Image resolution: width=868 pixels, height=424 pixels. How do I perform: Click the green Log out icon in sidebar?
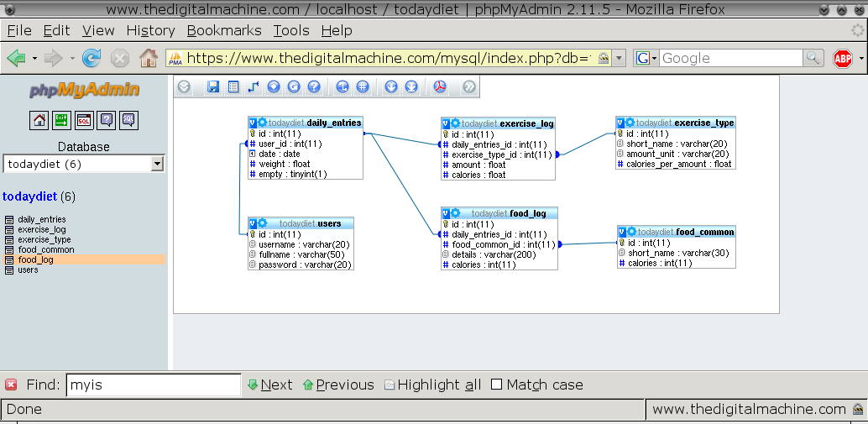(x=61, y=120)
